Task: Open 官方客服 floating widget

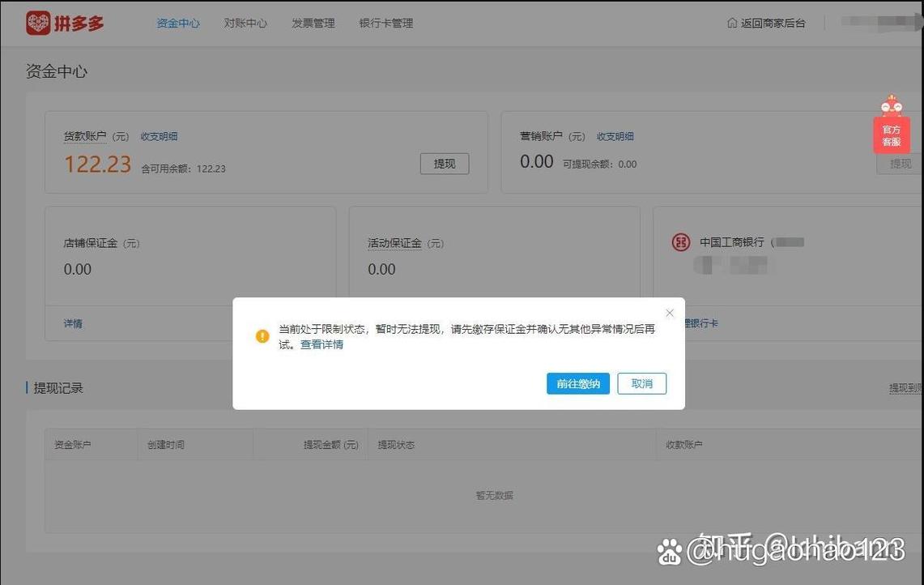Action: [892, 126]
